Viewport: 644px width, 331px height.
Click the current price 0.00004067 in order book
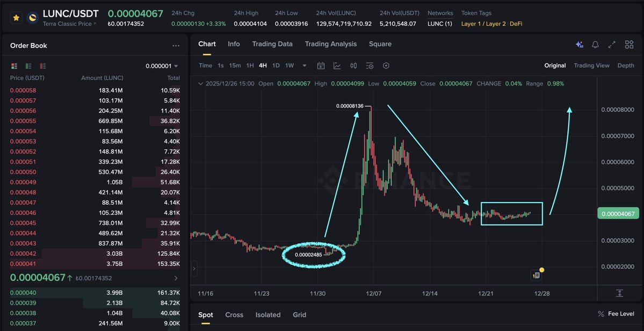38,278
